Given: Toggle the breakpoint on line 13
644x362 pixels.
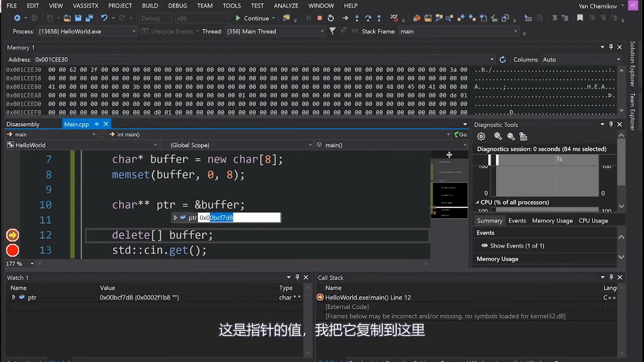Looking at the screenshot, I should click(13, 250).
